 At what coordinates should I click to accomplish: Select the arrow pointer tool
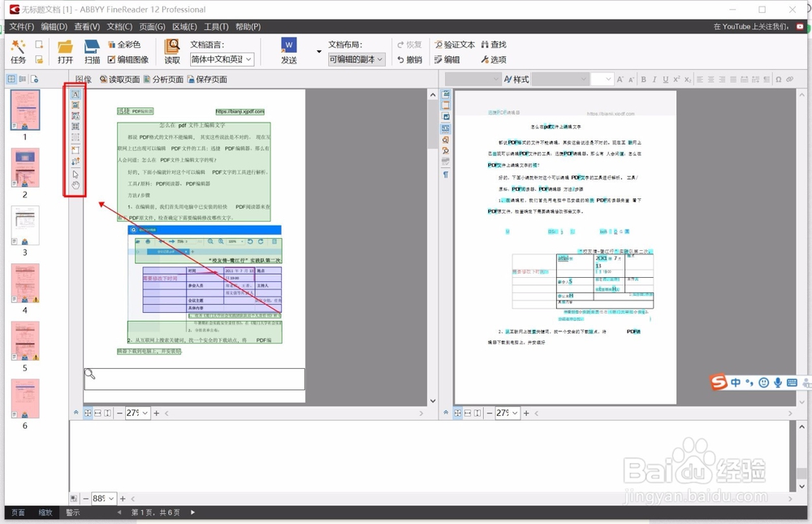76,174
